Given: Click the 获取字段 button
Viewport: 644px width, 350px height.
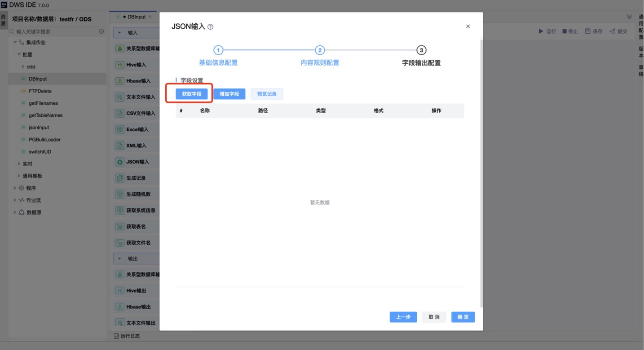Looking at the screenshot, I should (191, 94).
